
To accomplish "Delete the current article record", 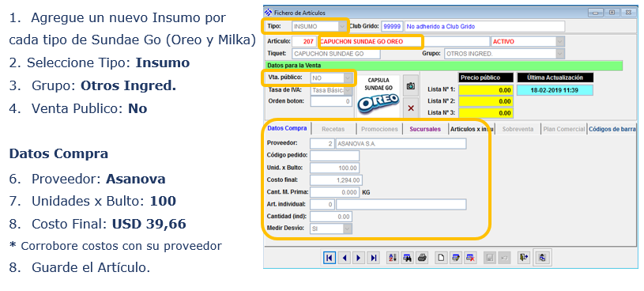I will pyautogui.click(x=470, y=258).
